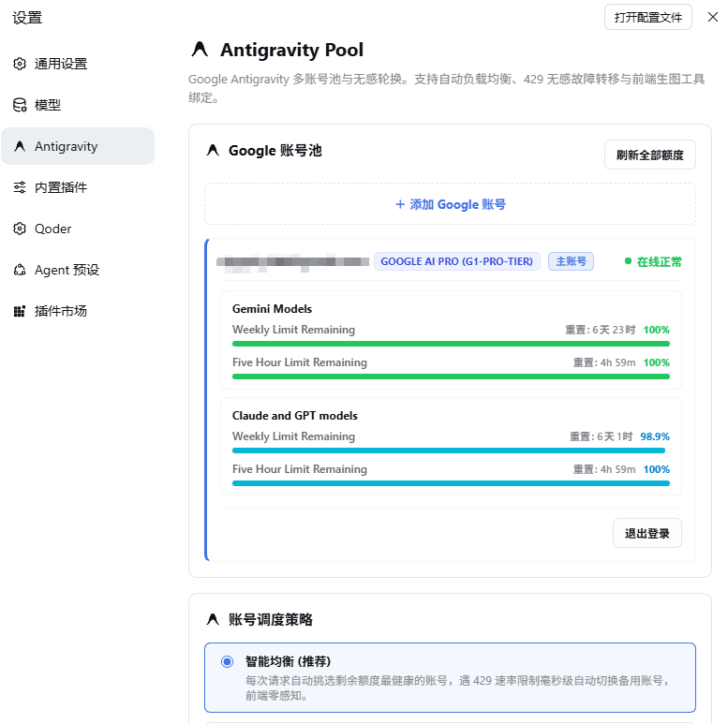Click the 重置: 6天 1时 reset text

pos(601,436)
